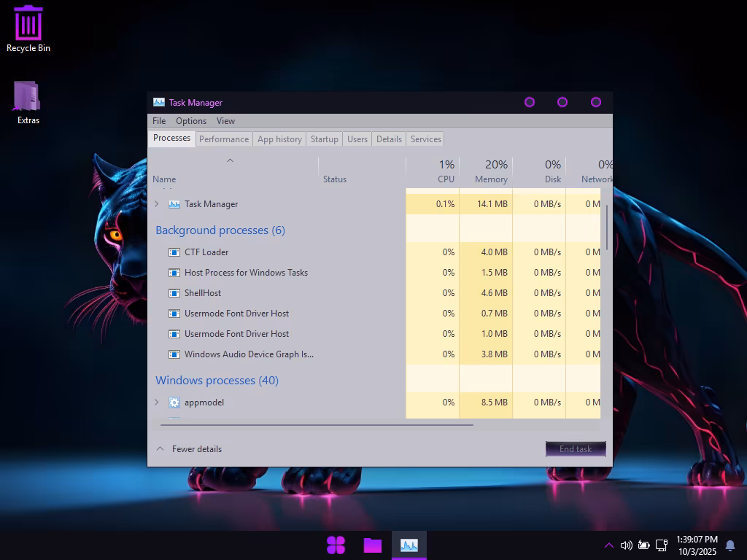Open the Recycle Bin desktop icon
Screen dimensions: 747x560
click(28, 28)
